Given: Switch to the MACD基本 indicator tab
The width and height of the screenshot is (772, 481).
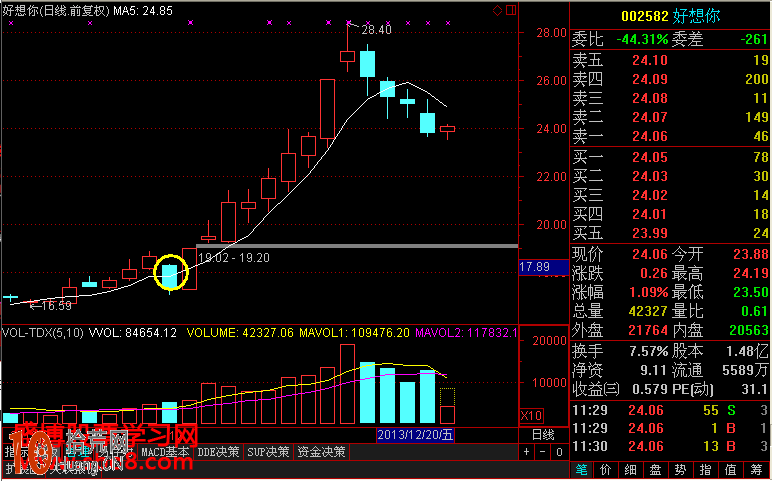Looking at the screenshot, I should (x=165, y=451).
